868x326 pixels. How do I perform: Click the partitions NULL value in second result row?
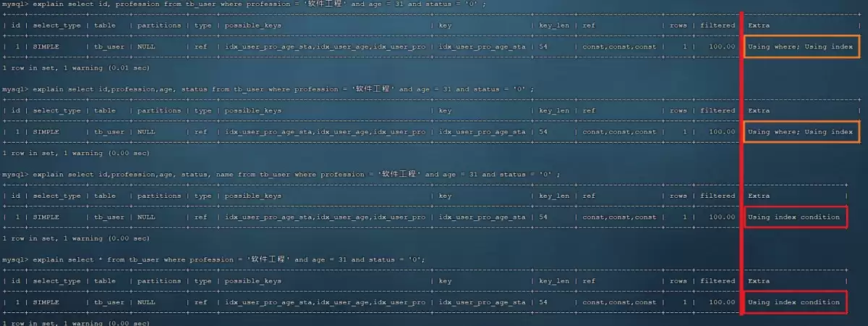point(146,132)
